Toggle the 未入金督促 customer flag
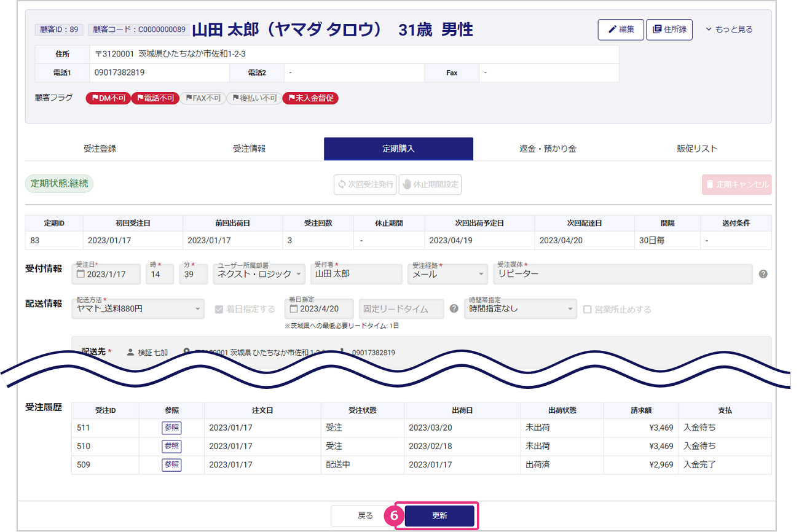The width and height of the screenshot is (799, 532). 310,98
